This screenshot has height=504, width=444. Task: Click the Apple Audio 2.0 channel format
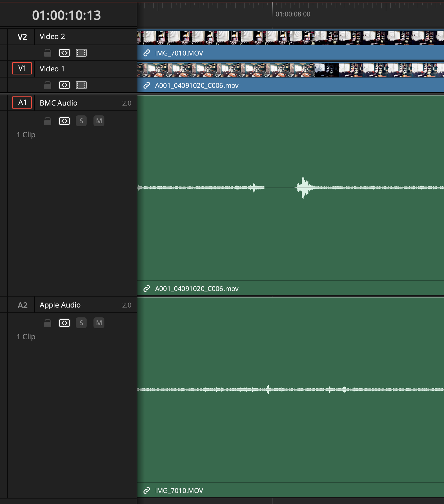click(127, 305)
